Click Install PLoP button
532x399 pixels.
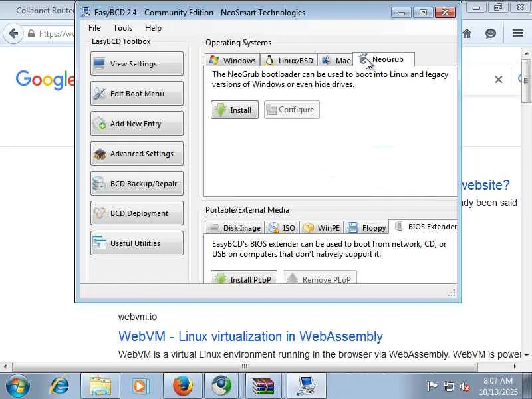coord(244,277)
